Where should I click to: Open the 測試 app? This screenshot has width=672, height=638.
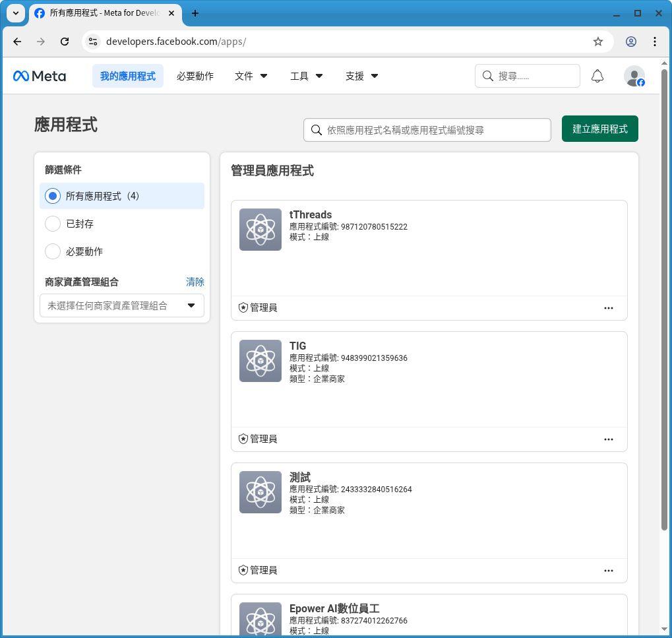(299, 477)
